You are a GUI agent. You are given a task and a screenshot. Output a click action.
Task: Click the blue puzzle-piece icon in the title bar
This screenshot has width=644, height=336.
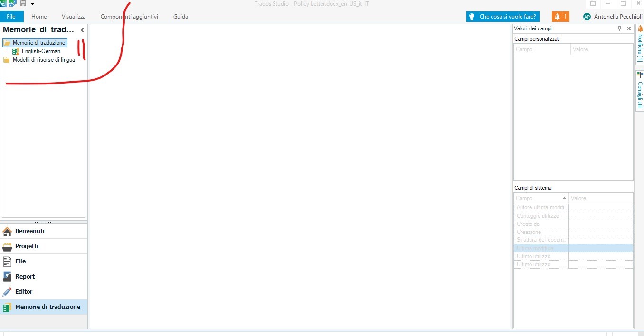point(12,3)
